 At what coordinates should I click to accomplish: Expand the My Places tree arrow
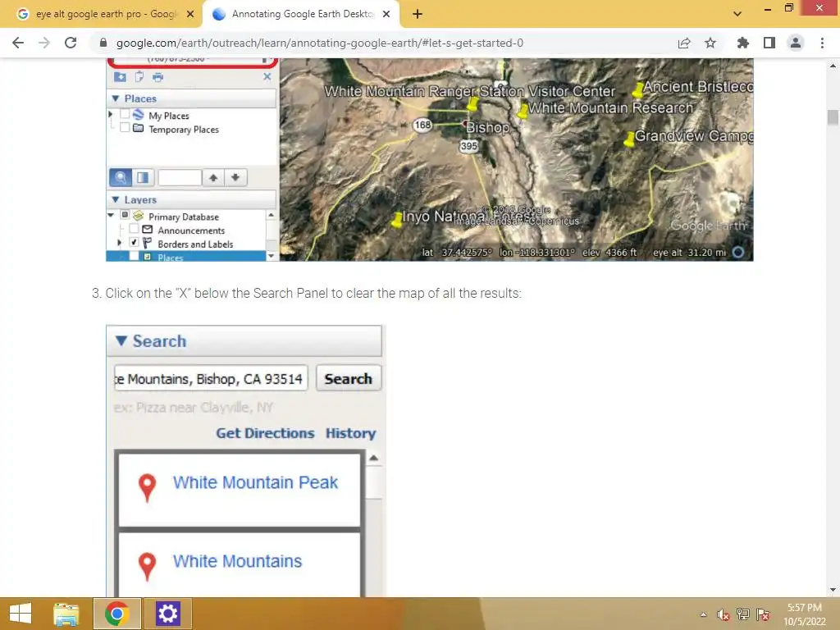(111, 114)
